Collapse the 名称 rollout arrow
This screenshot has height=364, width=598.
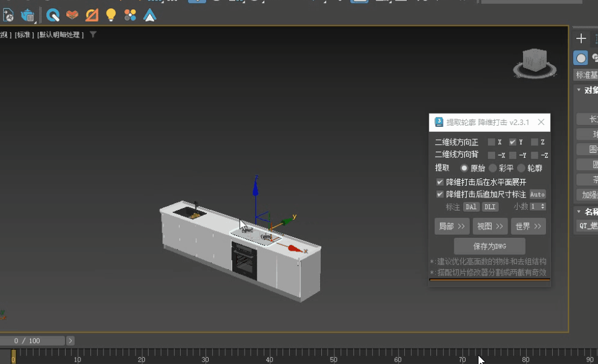click(x=579, y=211)
